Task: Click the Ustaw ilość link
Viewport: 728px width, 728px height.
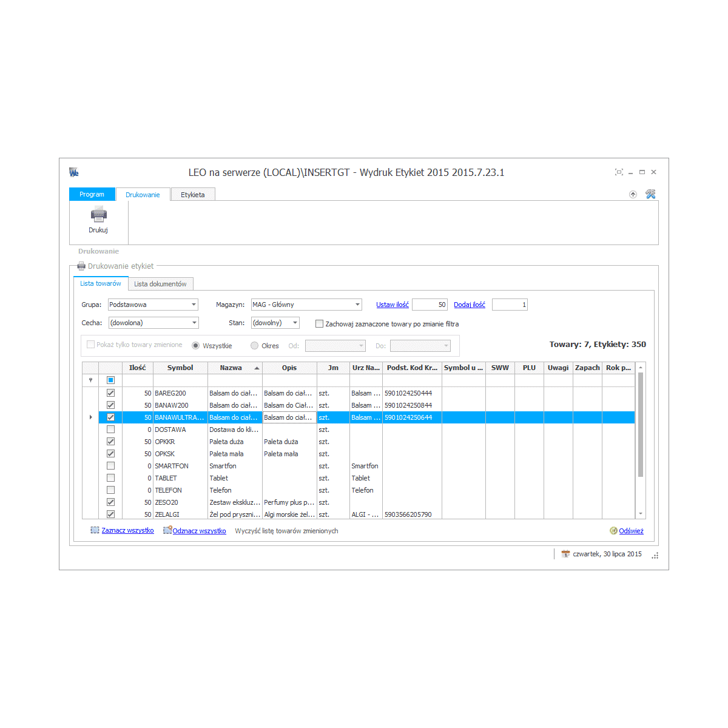Action: coord(392,305)
